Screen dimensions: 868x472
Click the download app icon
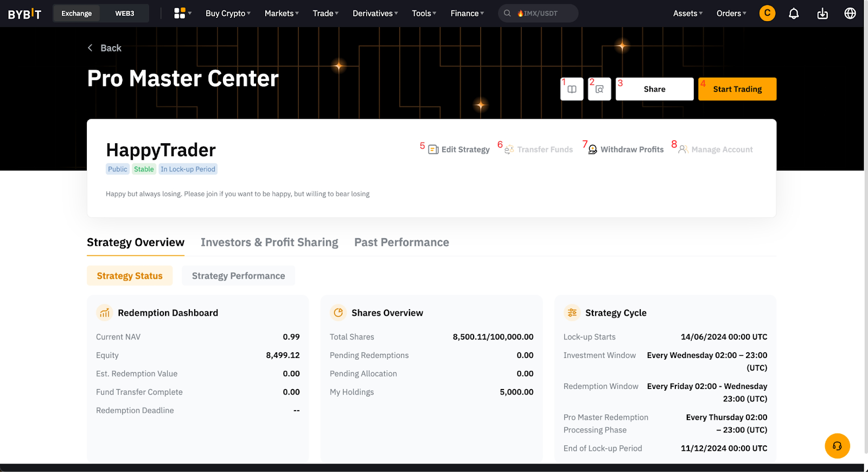click(822, 14)
